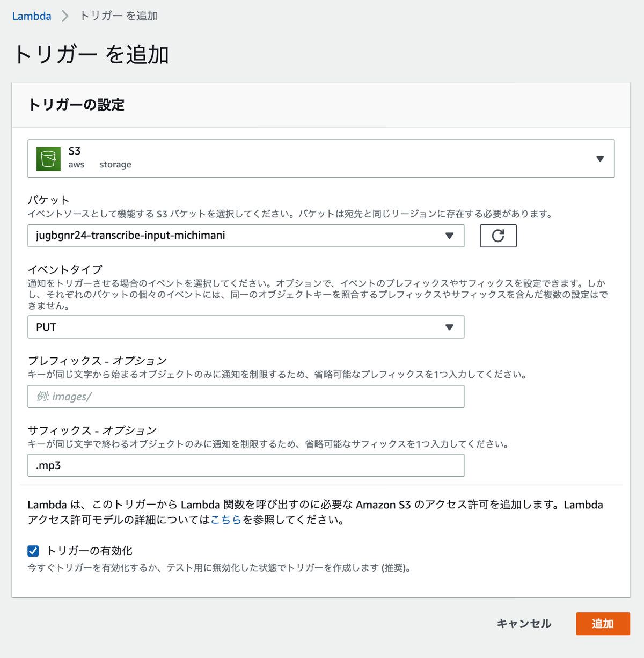
Task: Click the storage tag under S3
Action: (115, 165)
